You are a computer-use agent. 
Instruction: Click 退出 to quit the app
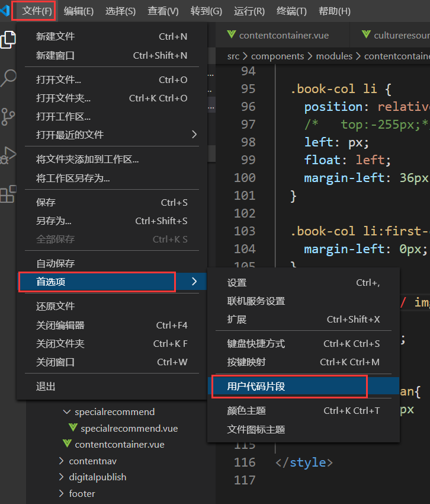[x=112, y=387]
